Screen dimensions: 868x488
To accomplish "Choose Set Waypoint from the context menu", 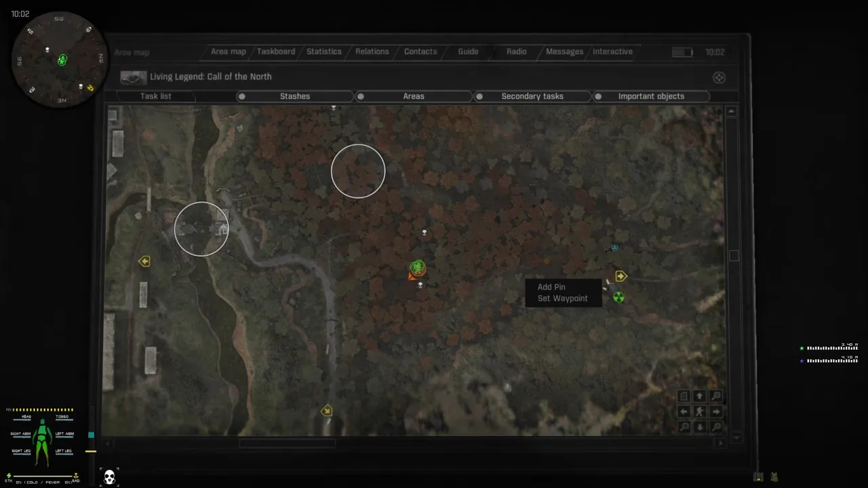I will pyautogui.click(x=563, y=298).
